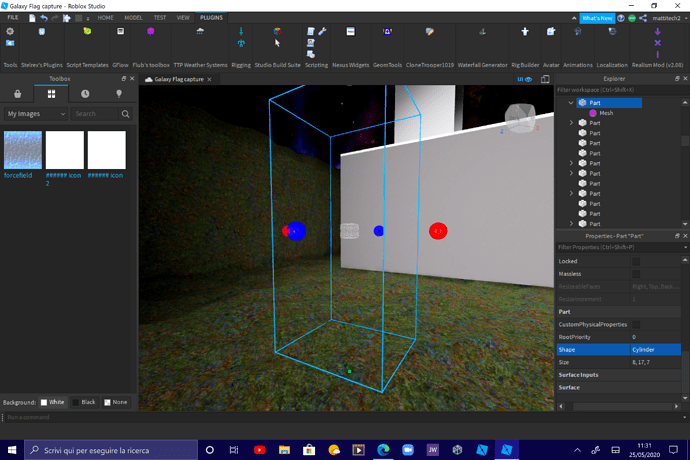Close the Toolbox panel
This screenshot has width=690, height=460.
point(132,79)
